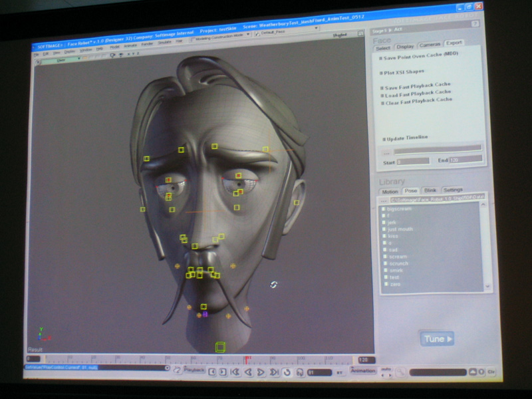Open the Pose library tab
Screen dimensions: 532x399
click(410, 191)
